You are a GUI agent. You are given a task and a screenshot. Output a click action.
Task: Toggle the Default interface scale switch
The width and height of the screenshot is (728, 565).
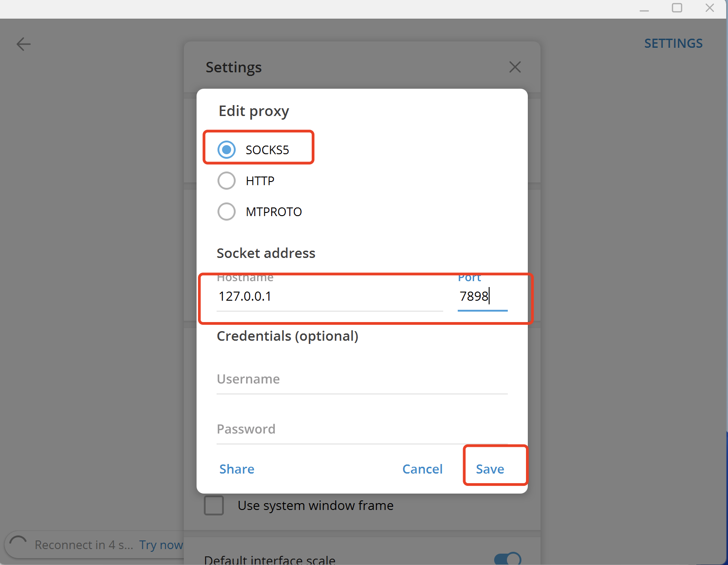[x=507, y=559]
